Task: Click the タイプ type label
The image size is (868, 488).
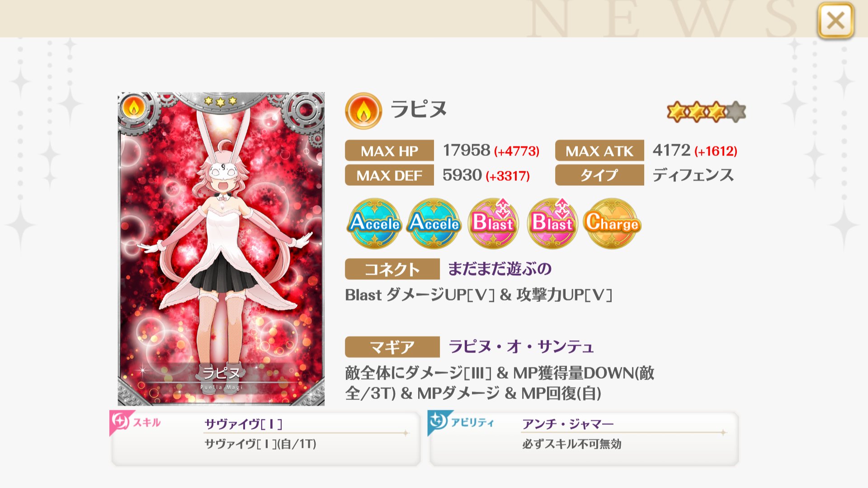Action: point(599,175)
